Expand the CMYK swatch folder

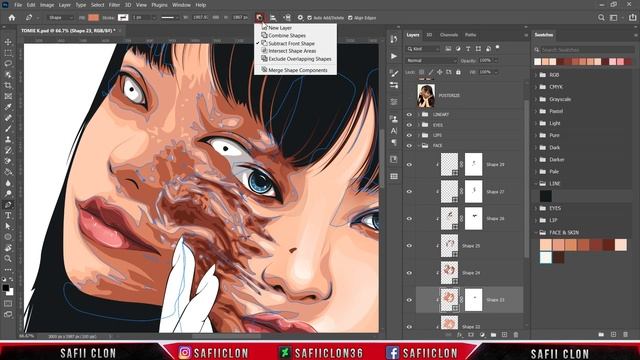tap(536, 87)
